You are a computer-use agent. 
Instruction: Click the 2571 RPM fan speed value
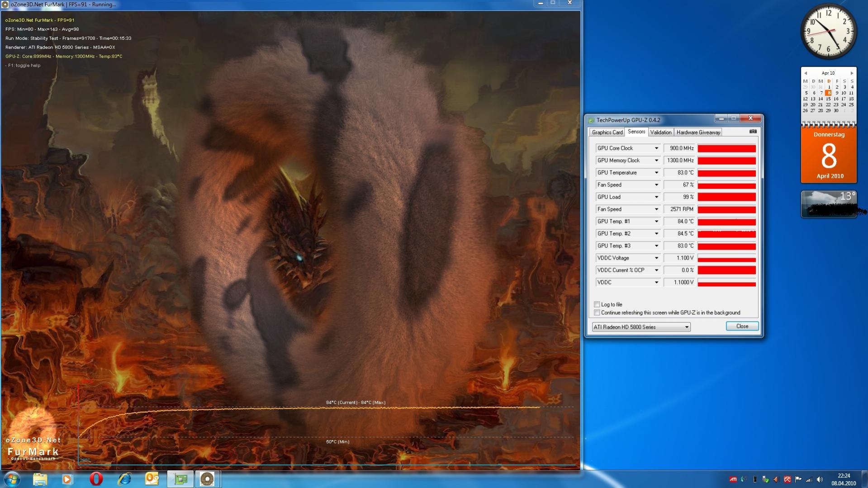click(x=679, y=209)
